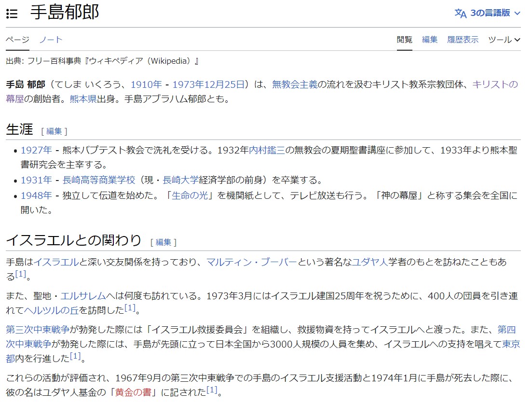Switch to the ノート tab

point(51,40)
